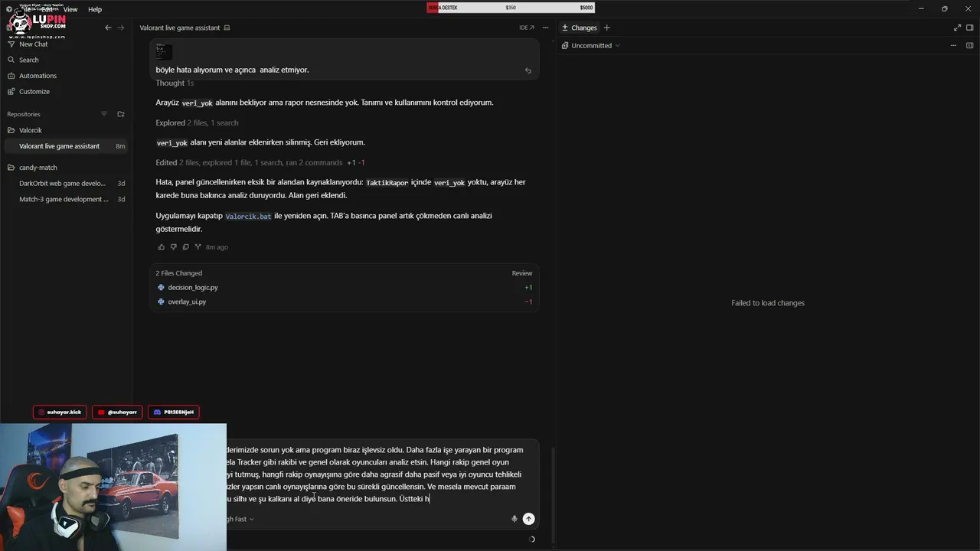This screenshot has width=980, height=551.
Task: Switch to the Changes tab
Action: point(580,28)
